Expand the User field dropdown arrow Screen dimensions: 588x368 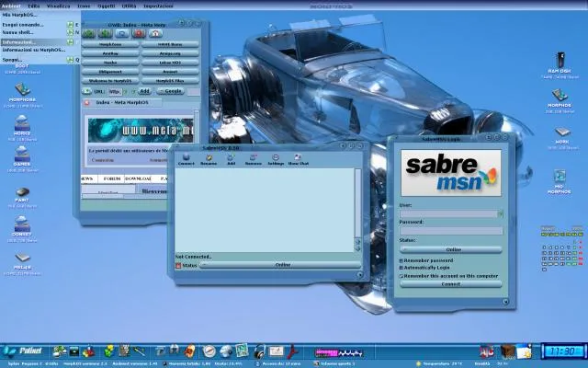(501, 213)
